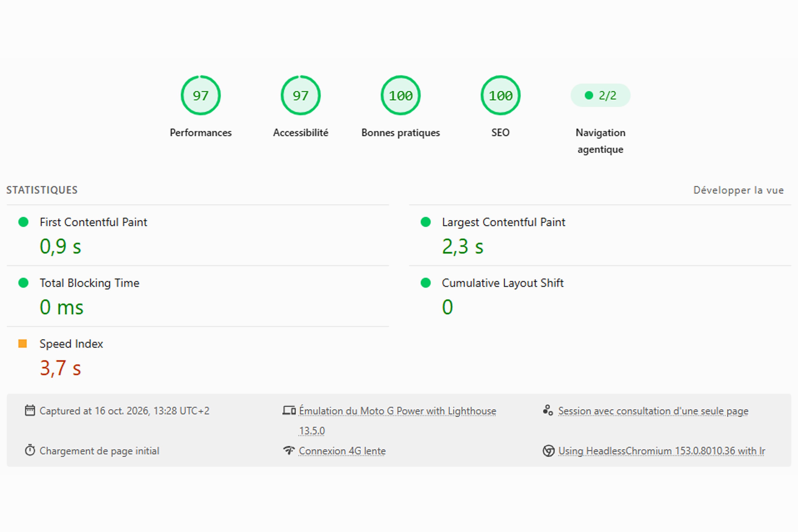Open Émulation du Moto G Power link
This screenshot has height=532, width=798.
(397, 421)
